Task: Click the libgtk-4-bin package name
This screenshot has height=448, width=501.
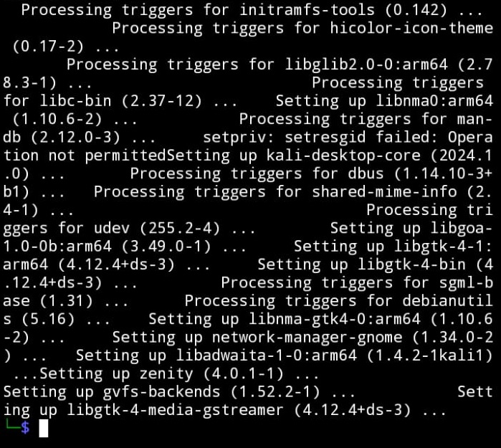Action: click(411, 265)
